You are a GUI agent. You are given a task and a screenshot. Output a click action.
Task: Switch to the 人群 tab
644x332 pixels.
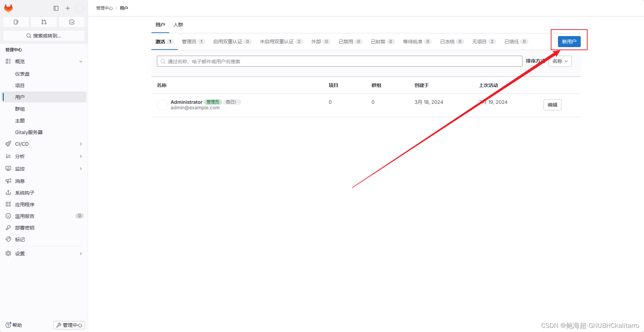178,25
